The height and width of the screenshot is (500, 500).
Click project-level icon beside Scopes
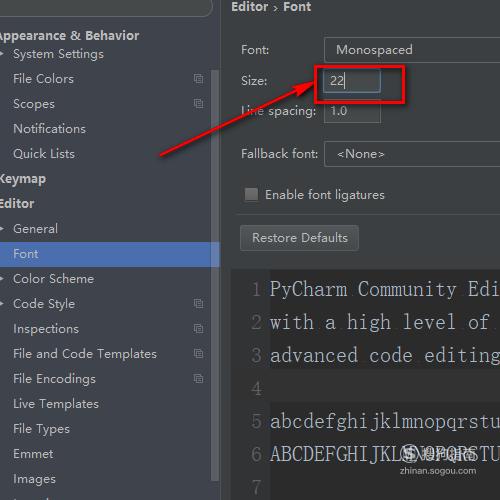(x=198, y=104)
